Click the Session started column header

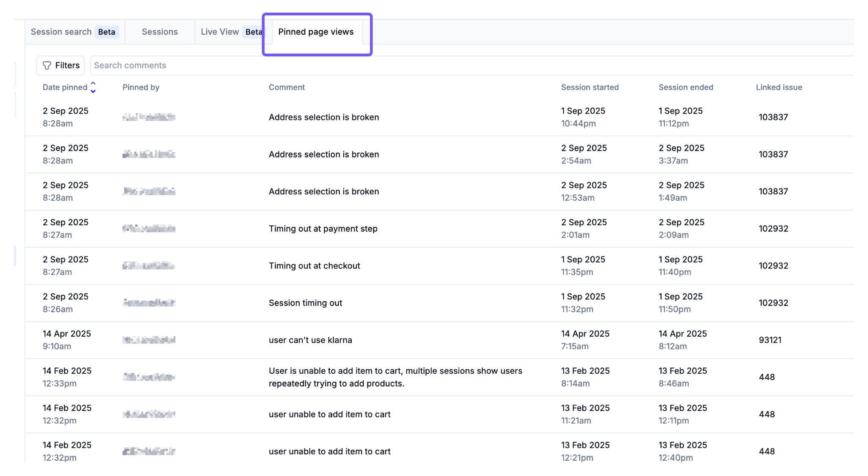coord(590,87)
